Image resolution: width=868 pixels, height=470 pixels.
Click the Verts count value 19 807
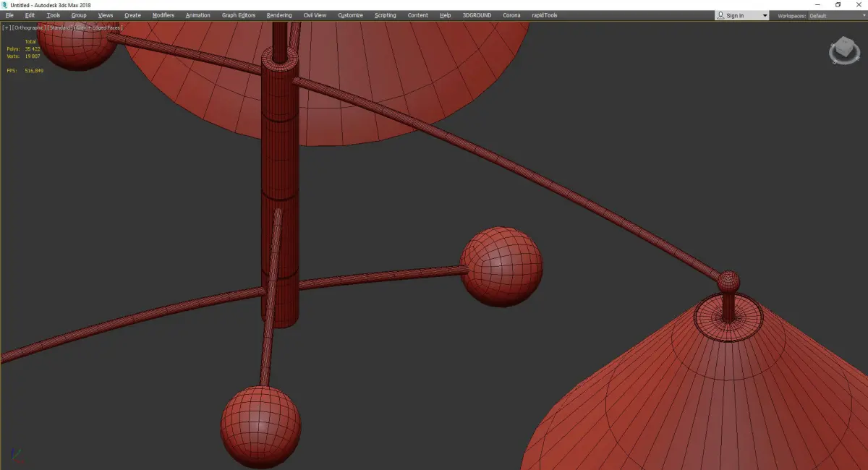coord(33,56)
